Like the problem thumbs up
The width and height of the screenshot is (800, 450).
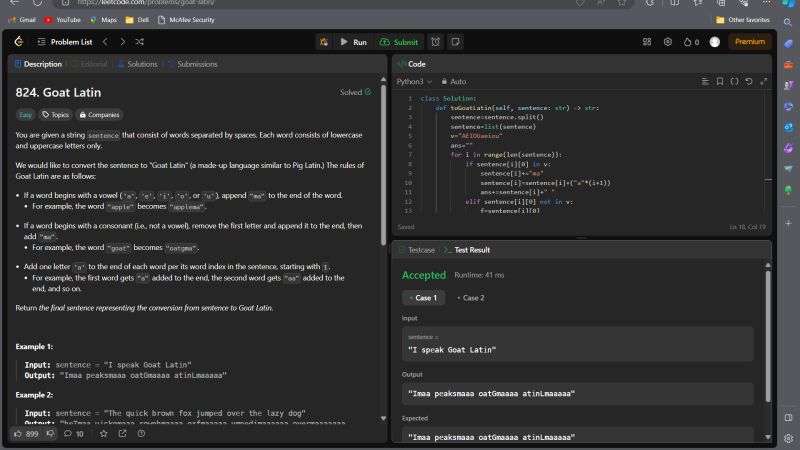26,434
